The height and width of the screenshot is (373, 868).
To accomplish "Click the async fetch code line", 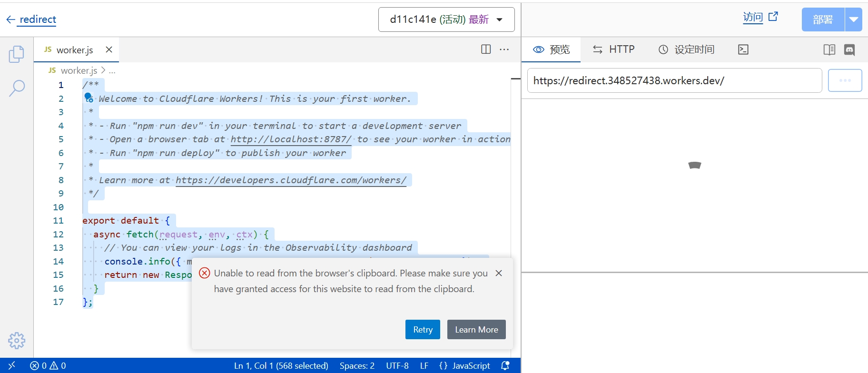I will 181,234.
